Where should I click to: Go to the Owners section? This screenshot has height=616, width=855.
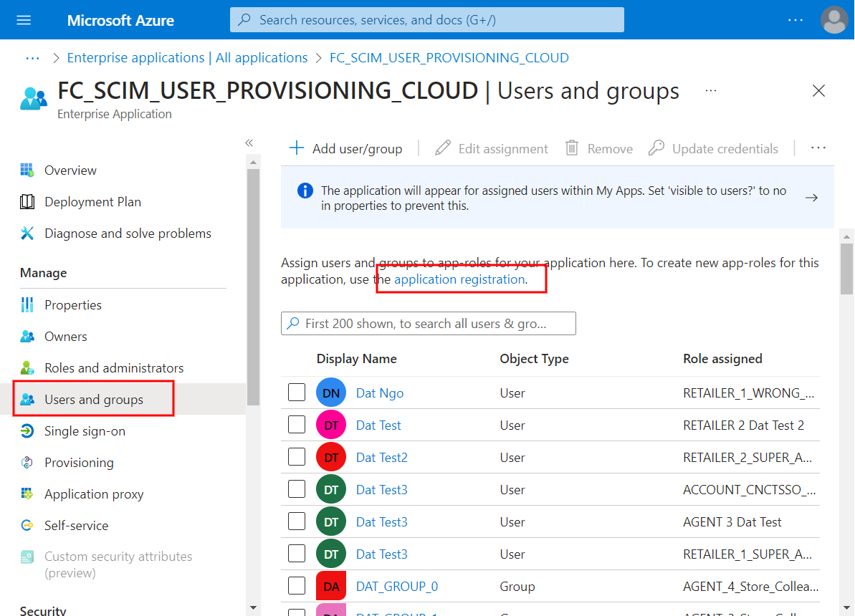[x=65, y=337]
